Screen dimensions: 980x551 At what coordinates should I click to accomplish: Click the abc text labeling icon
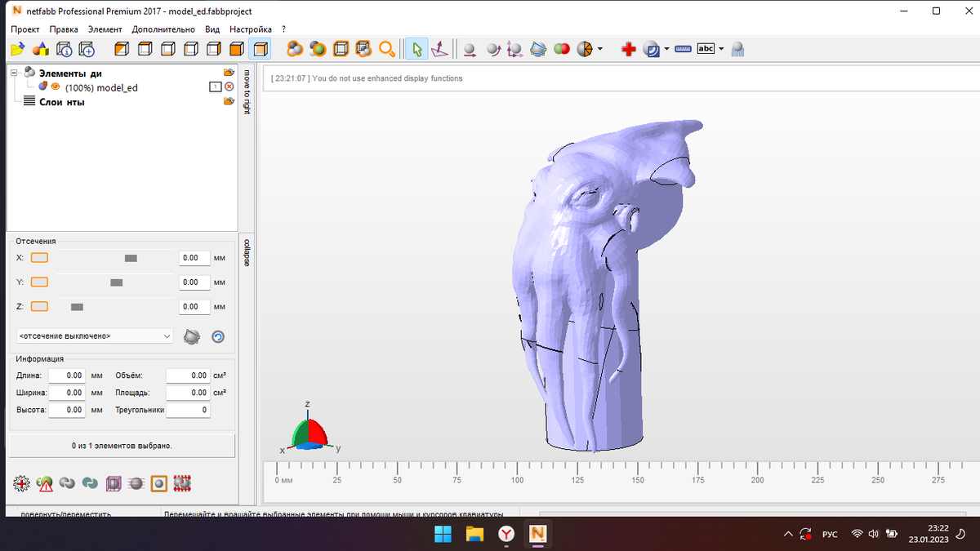click(x=705, y=49)
